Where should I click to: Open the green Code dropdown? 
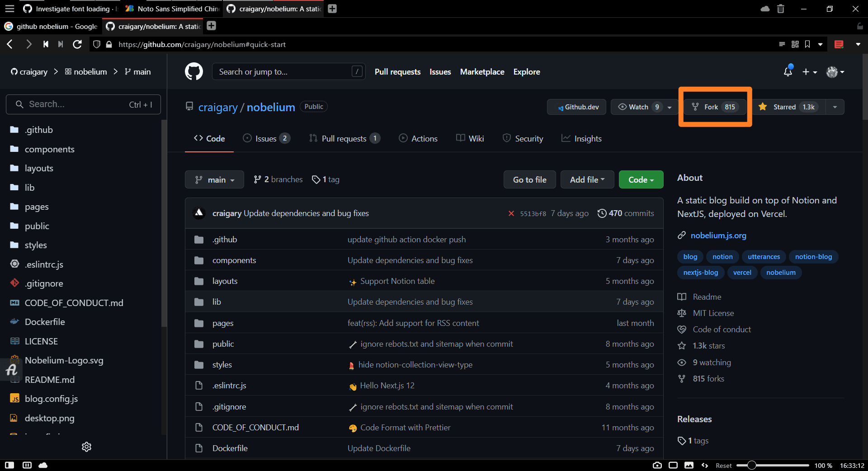tap(641, 179)
